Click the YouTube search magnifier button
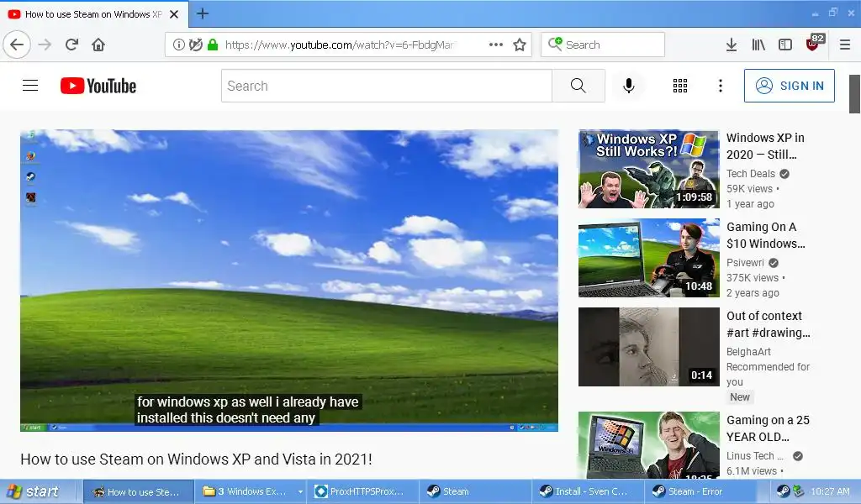The image size is (861, 504). pos(578,86)
